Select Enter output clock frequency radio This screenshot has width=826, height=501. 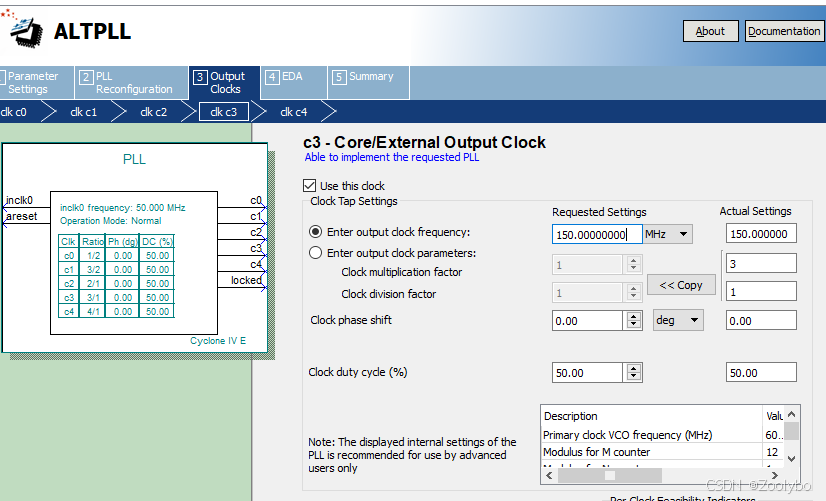(315, 232)
